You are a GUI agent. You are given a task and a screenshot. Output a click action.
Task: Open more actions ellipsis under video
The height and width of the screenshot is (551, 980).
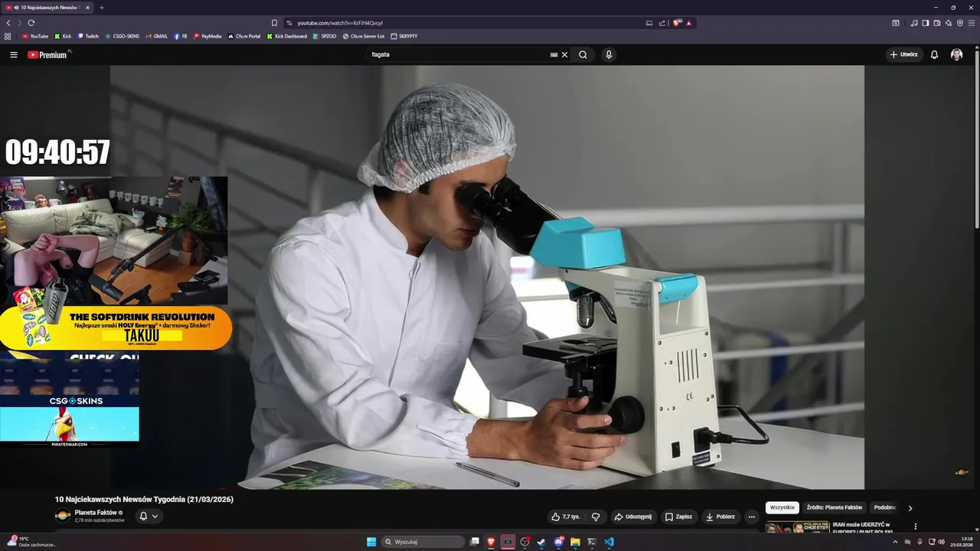pyautogui.click(x=751, y=517)
